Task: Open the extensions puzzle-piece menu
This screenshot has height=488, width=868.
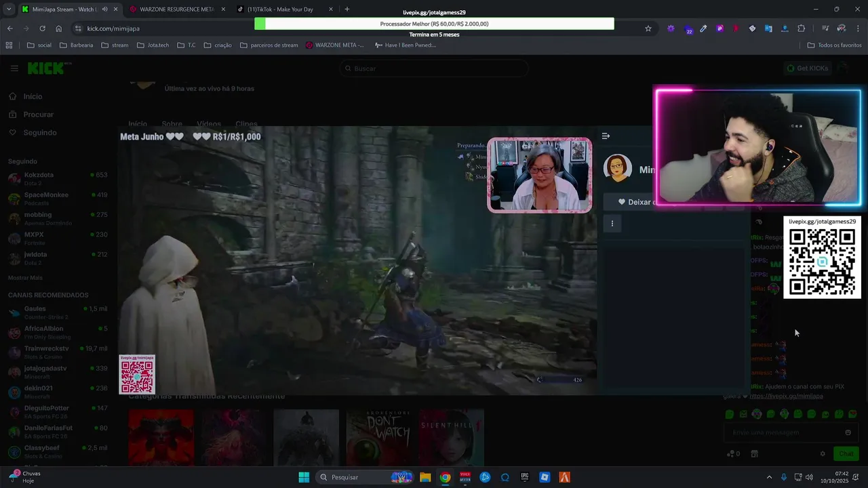Action: coord(802,28)
